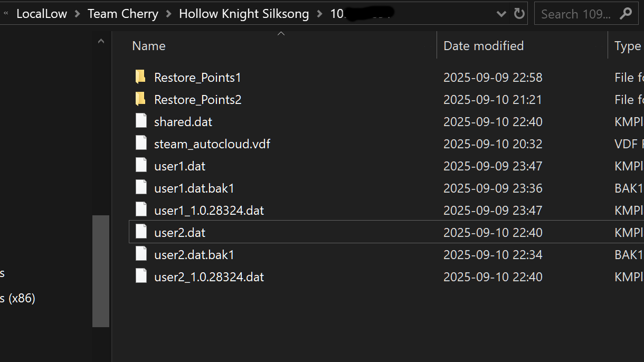The image size is (644, 362).
Task: Select the user1.dat file icon
Action: point(141,166)
